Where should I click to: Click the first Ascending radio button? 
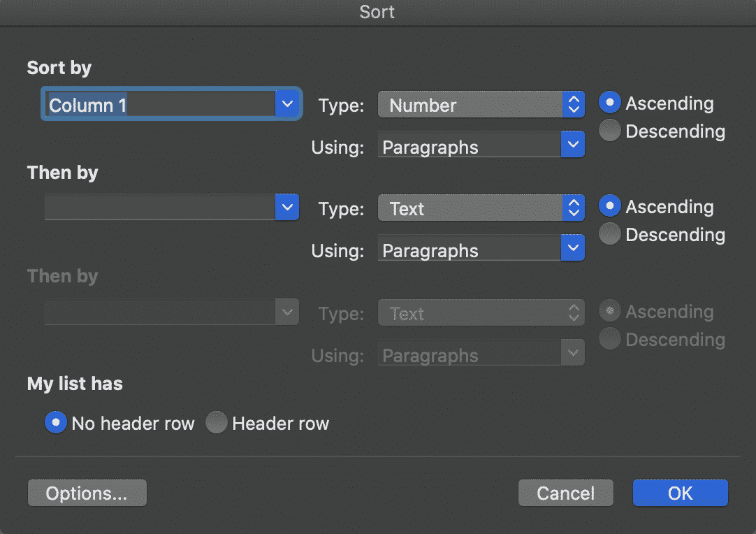click(609, 102)
